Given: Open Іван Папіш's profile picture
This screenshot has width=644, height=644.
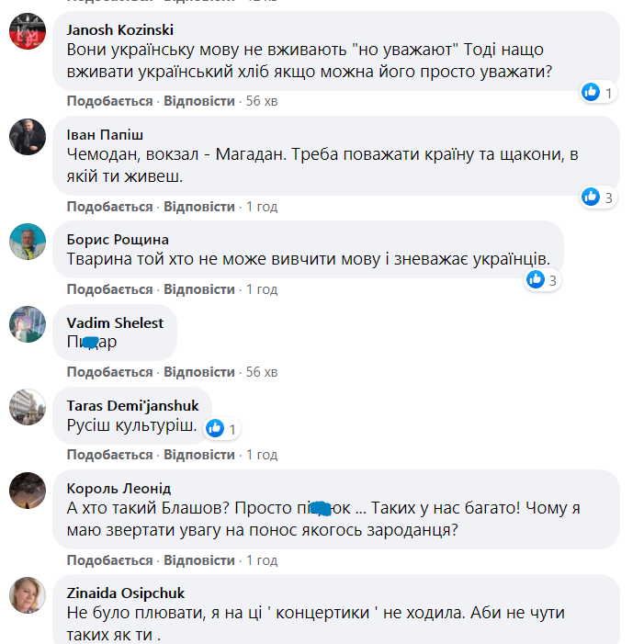Looking at the screenshot, I should point(28,137).
